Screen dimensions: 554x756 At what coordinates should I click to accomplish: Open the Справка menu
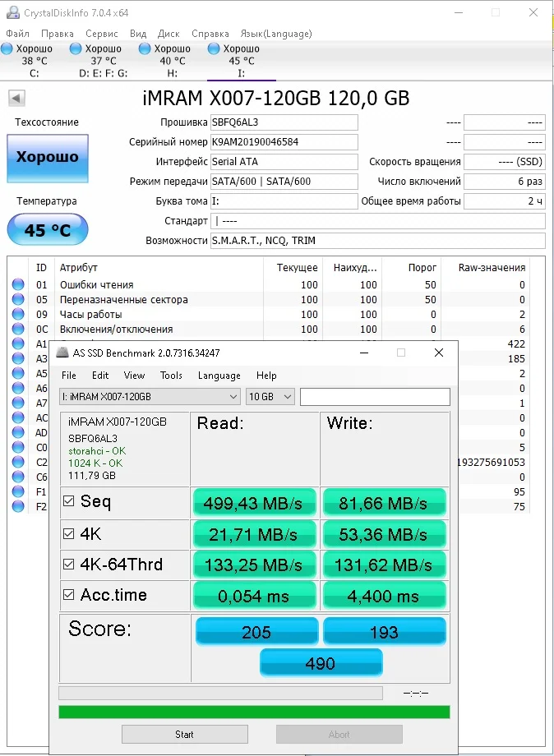point(210,34)
